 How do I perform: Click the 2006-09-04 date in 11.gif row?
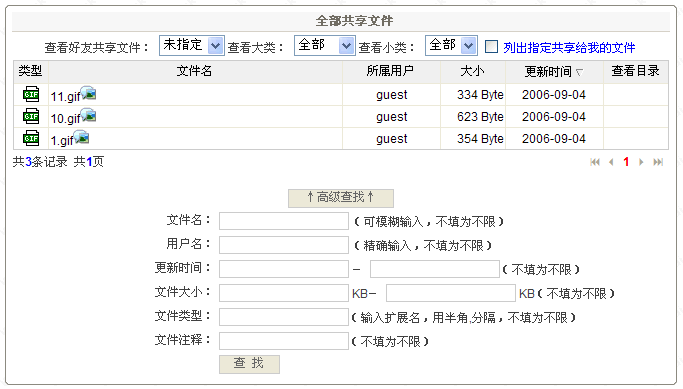(554, 95)
